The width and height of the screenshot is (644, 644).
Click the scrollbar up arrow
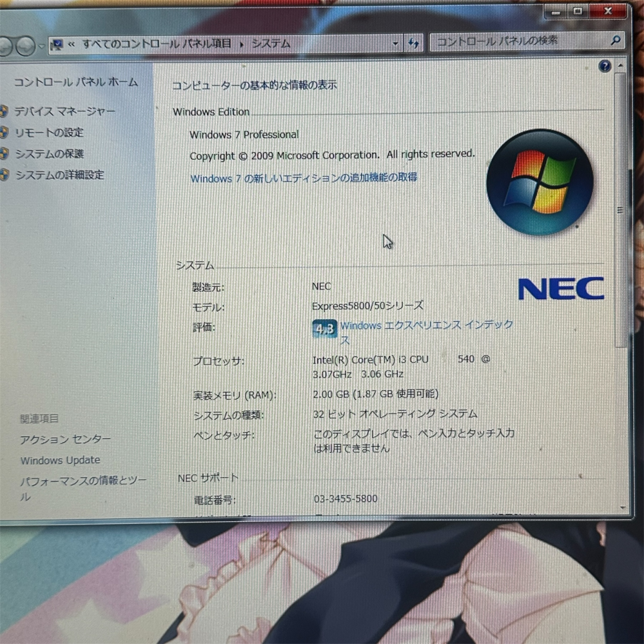pos(621,66)
